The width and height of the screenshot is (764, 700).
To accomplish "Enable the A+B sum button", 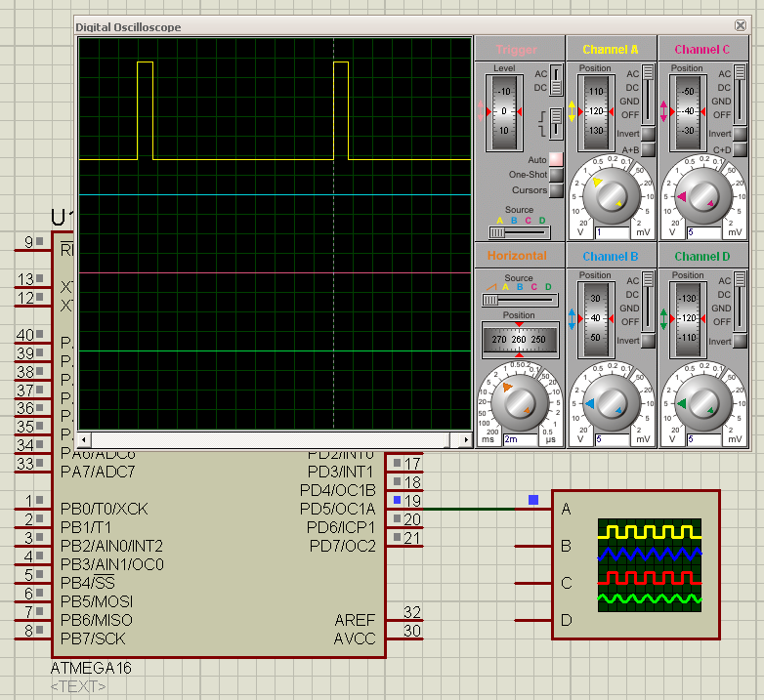I will click(648, 150).
